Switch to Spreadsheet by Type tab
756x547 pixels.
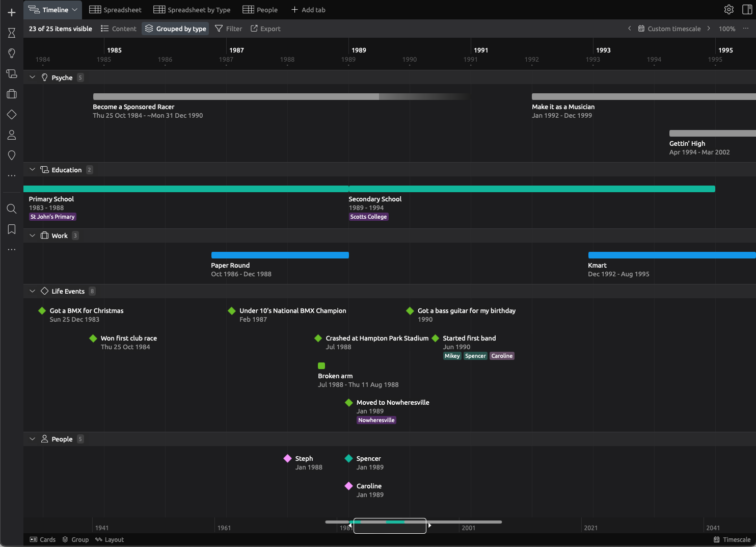coord(192,10)
